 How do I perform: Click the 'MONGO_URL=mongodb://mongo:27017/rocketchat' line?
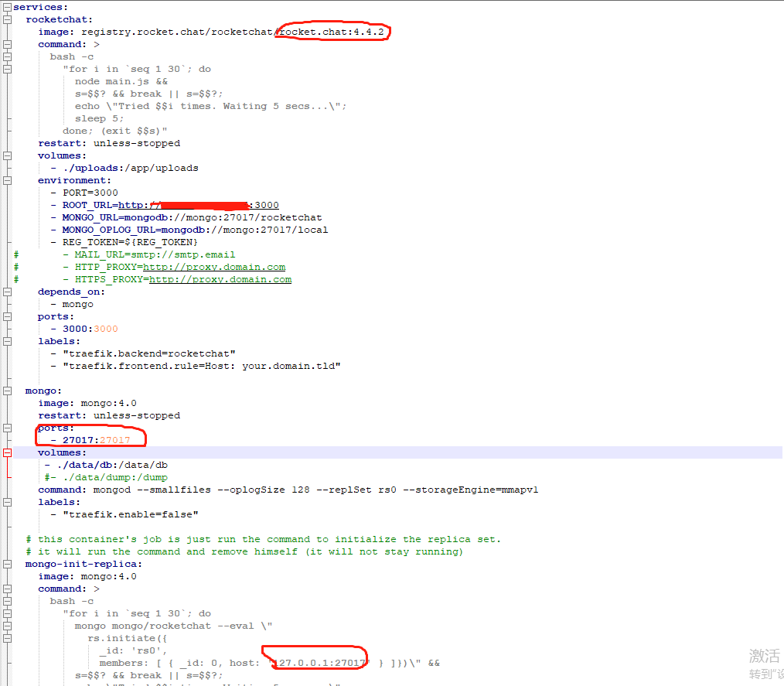192,217
